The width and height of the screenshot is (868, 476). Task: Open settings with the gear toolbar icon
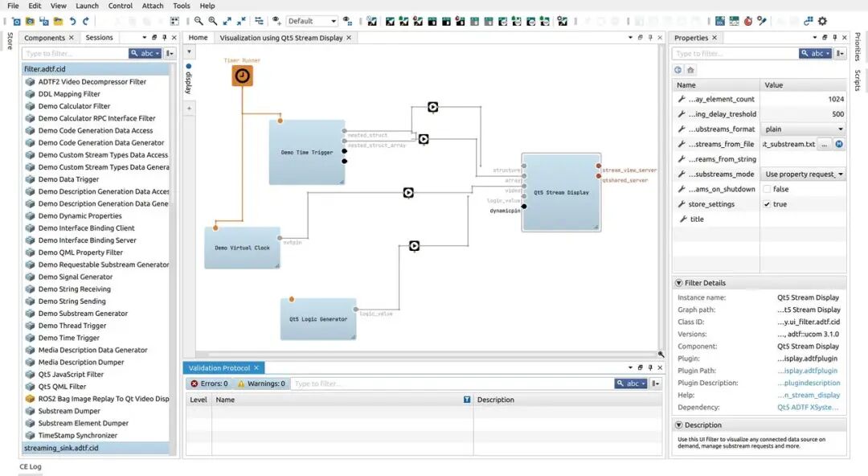point(822,21)
